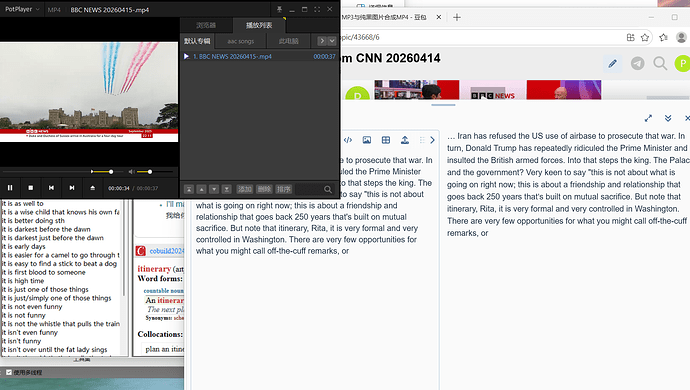Mute audio with the speaker icon
690x390 pixels.
tap(131, 172)
